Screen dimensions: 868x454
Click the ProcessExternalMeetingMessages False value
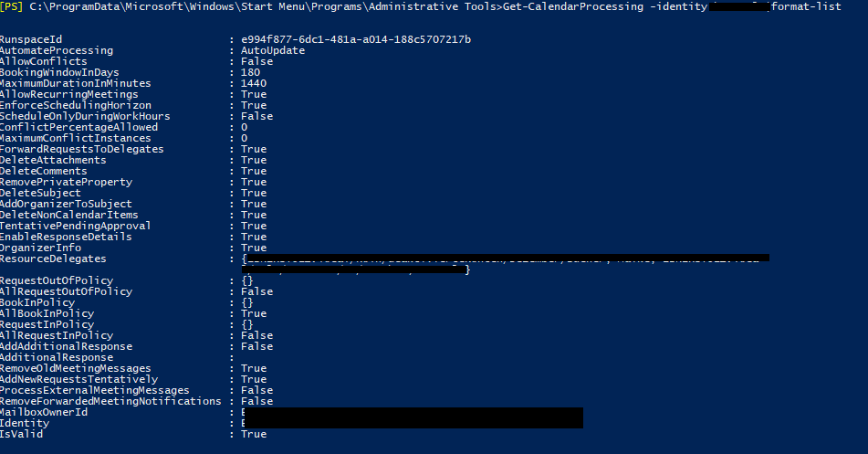click(256, 390)
